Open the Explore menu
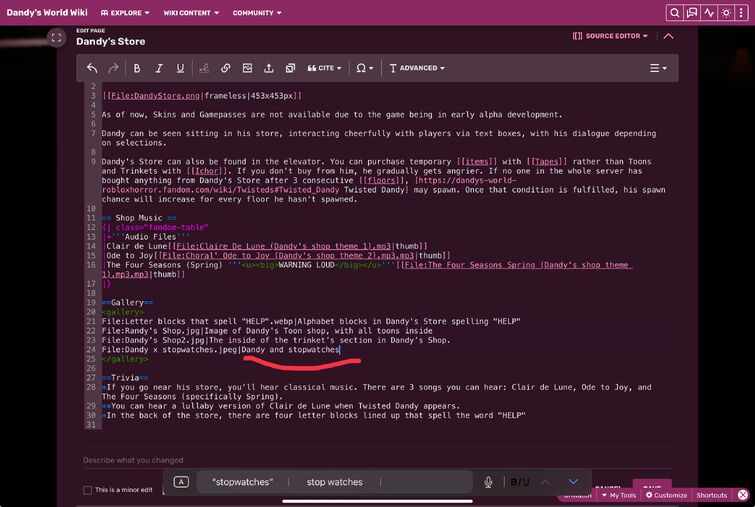The height and width of the screenshot is (507, 755). [x=125, y=13]
